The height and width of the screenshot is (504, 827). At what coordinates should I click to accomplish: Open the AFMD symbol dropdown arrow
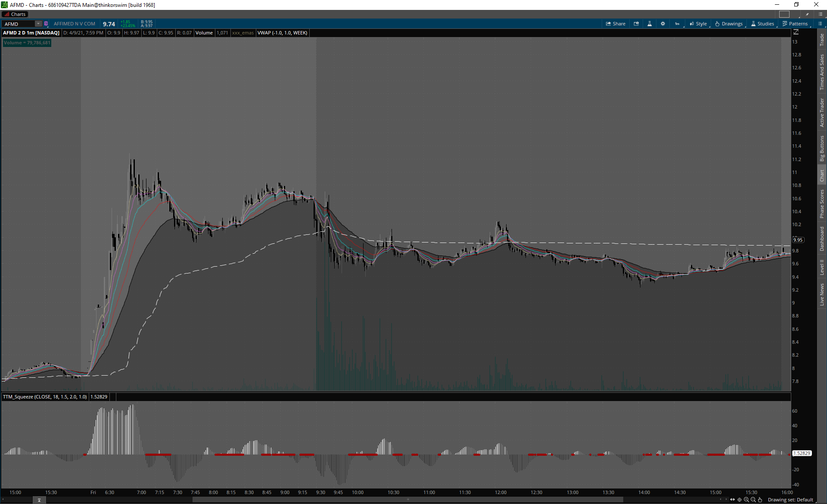38,24
